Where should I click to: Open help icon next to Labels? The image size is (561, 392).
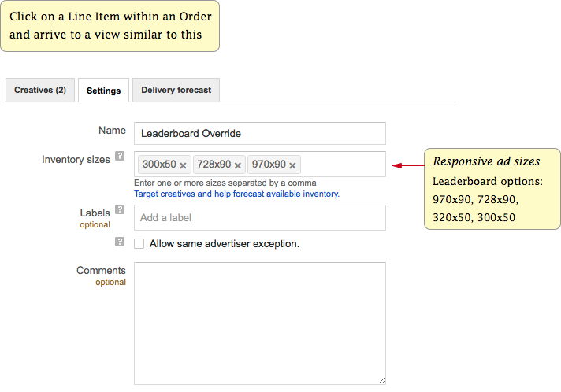pyautogui.click(x=120, y=209)
